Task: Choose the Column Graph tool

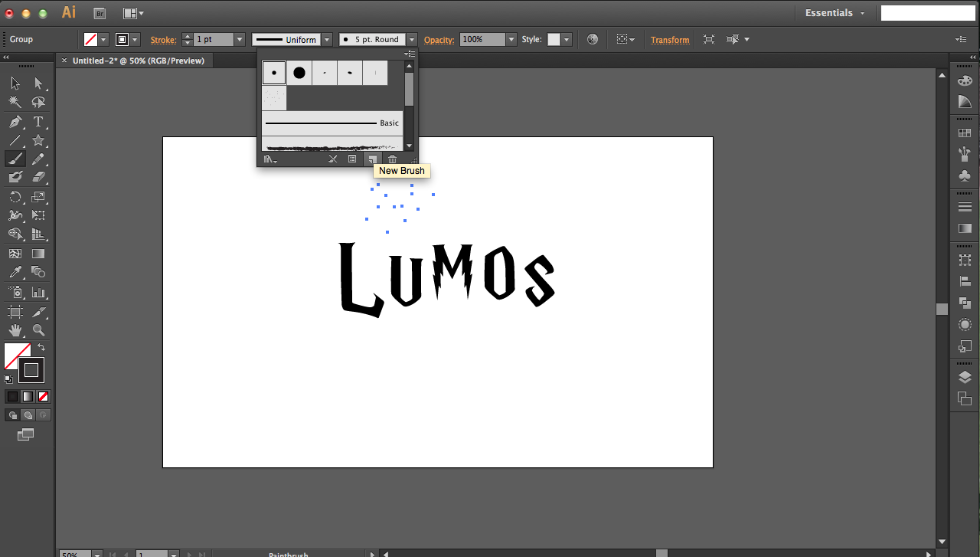Action: tap(38, 292)
